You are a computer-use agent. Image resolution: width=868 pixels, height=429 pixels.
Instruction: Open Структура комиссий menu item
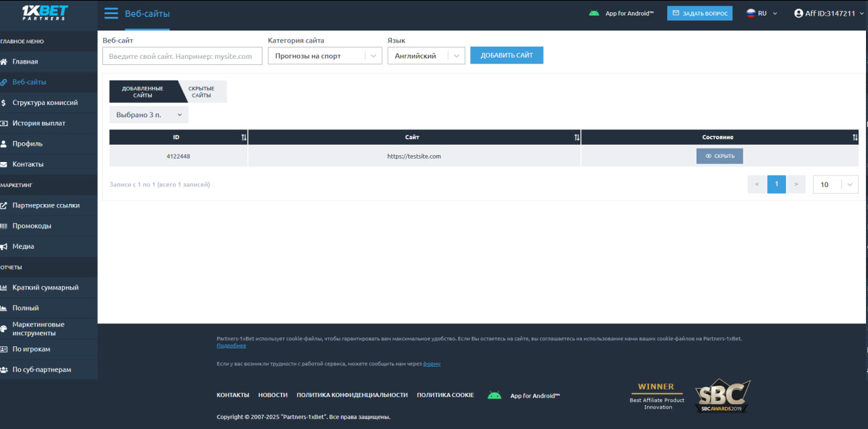click(x=45, y=103)
